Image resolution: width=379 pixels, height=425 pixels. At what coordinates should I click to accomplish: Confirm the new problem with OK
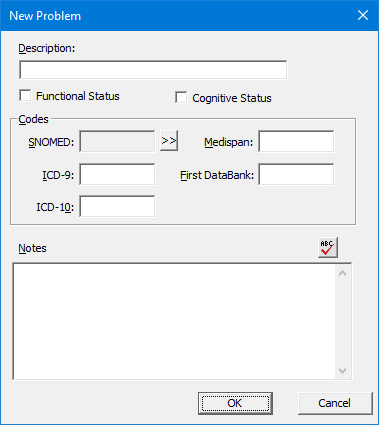pyautogui.click(x=235, y=403)
